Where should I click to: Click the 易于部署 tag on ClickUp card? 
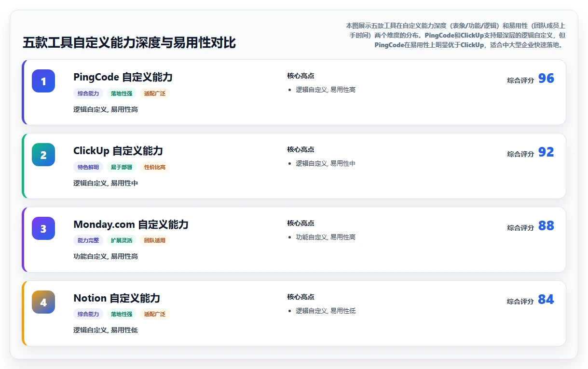122,167
